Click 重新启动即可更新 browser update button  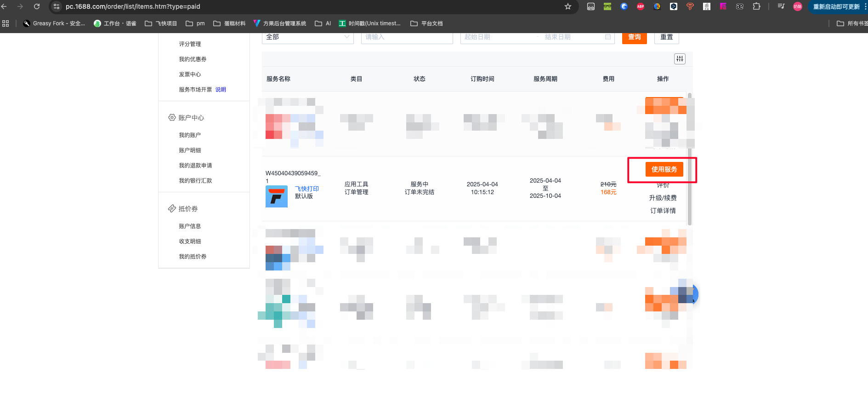click(x=837, y=7)
